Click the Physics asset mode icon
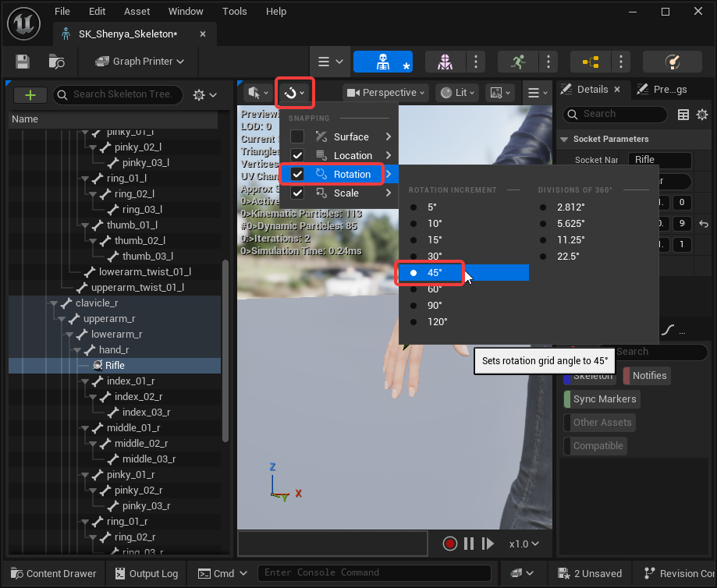The image size is (717, 588). (x=673, y=62)
